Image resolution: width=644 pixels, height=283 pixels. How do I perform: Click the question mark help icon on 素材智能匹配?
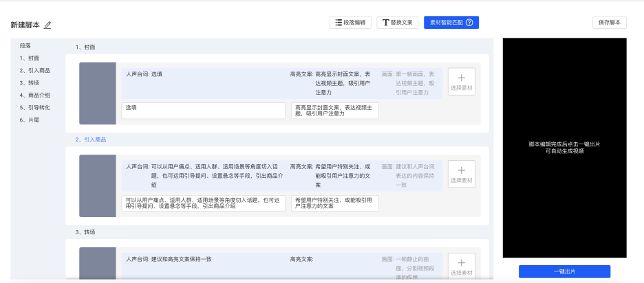[x=469, y=23]
